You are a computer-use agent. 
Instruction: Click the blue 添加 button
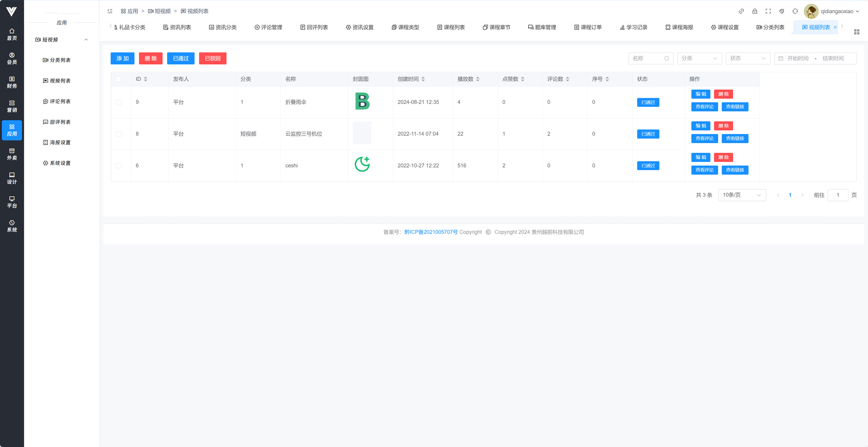[122, 58]
